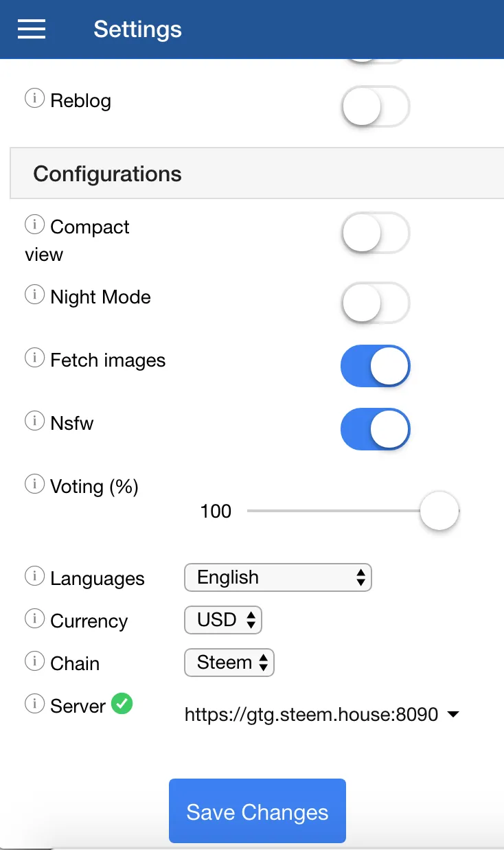Click the voting percentage slider handle
Viewport: 504px width, 850px height.
439,511
